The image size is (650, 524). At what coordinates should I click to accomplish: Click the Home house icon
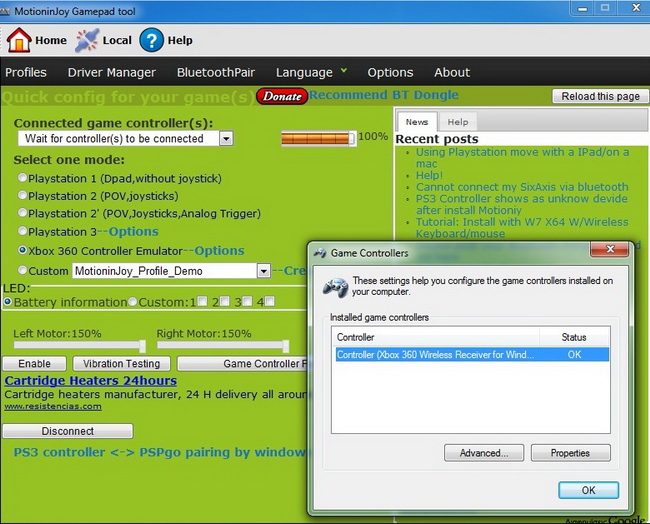(x=19, y=40)
